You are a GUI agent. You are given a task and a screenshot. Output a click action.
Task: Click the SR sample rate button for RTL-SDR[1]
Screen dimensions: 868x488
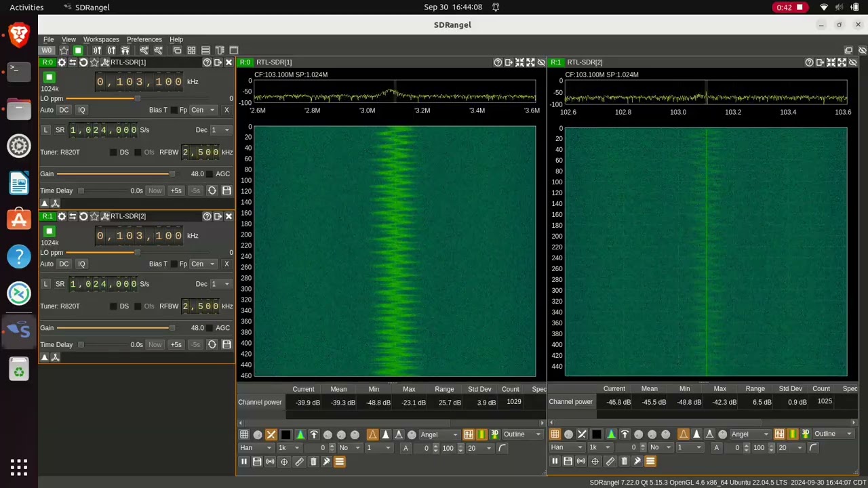point(60,130)
